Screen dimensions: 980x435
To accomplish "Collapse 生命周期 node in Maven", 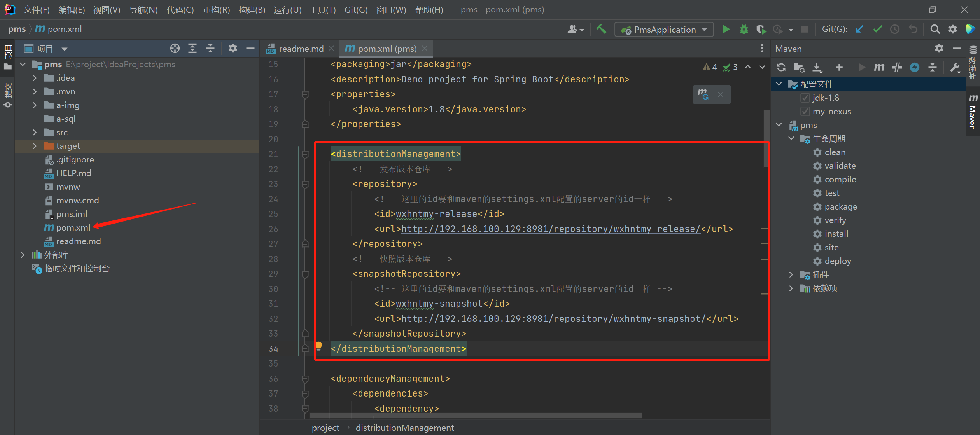I will click(791, 138).
